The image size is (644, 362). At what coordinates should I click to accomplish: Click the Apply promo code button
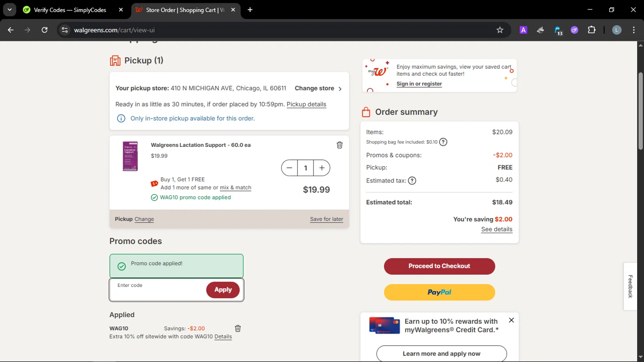223,290
